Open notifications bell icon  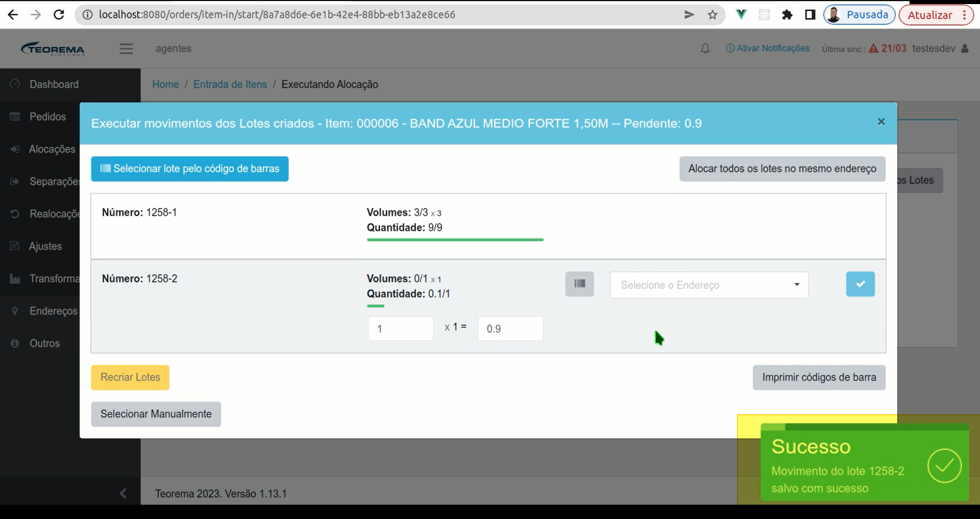click(705, 49)
